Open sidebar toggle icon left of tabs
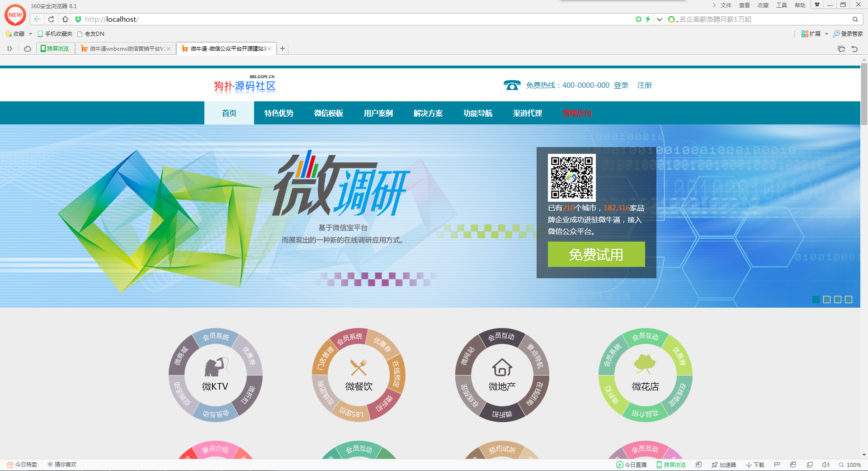This screenshot has height=471, width=868. [x=9, y=48]
